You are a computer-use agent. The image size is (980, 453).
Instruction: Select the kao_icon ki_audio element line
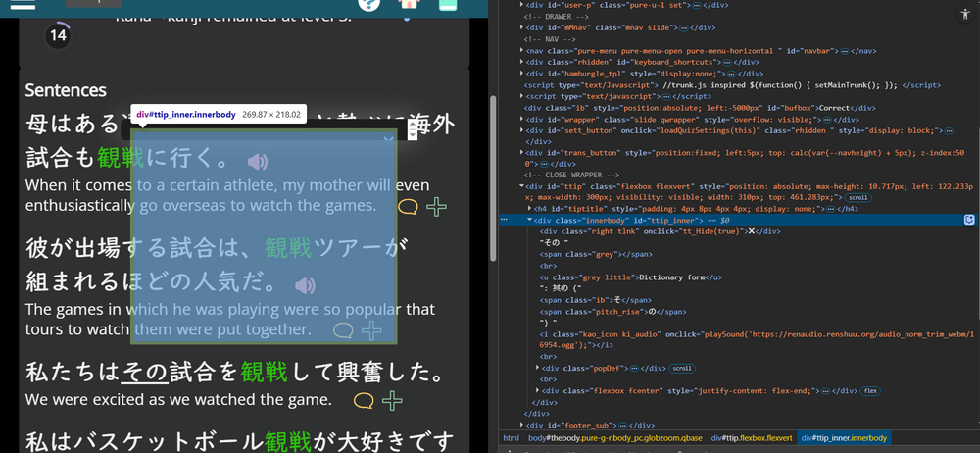pyautogui.click(x=757, y=339)
